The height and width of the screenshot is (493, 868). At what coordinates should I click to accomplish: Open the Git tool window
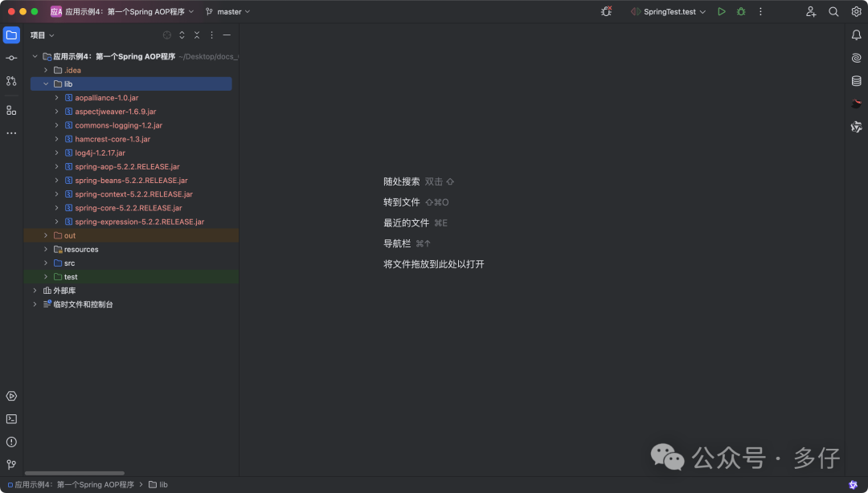pos(11,465)
